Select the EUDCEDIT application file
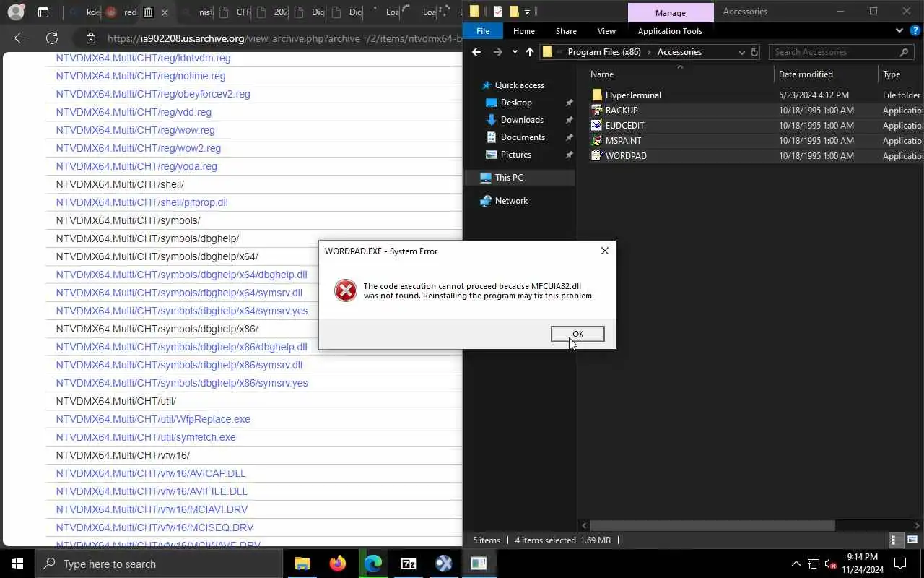Image resolution: width=924 pixels, height=578 pixels. point(624,126)
